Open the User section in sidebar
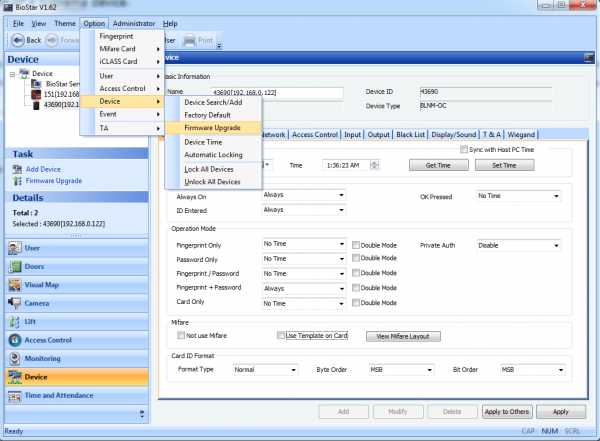This screenshot has height=441, width=600. [32, 247]
